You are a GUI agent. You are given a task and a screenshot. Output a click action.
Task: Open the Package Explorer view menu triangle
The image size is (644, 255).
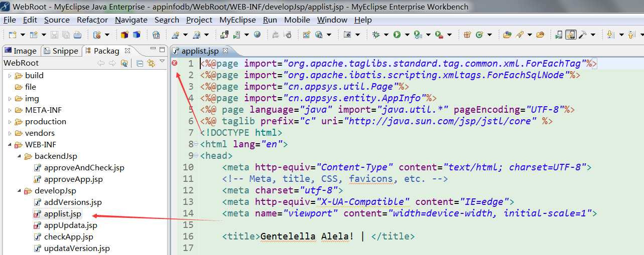162,61
